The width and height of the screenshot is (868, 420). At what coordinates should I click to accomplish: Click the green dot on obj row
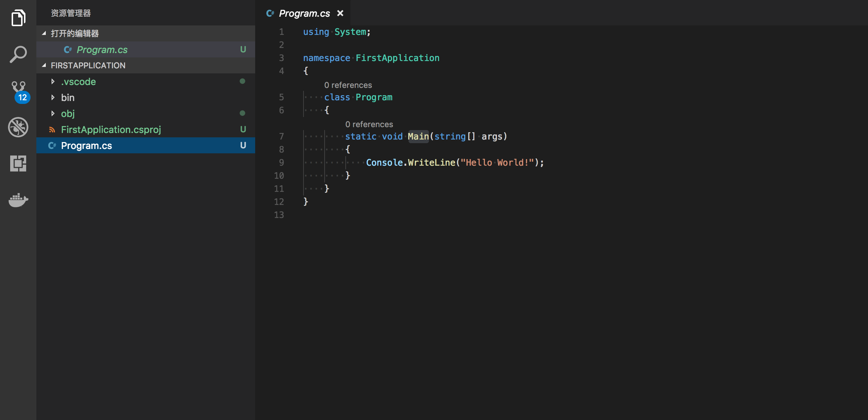[242, 113]
